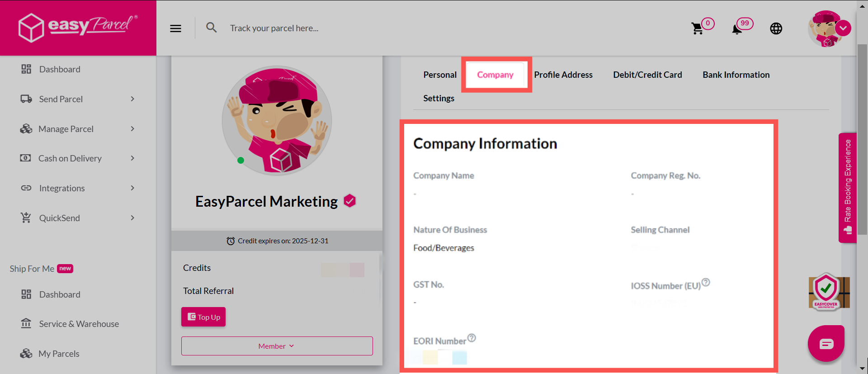Open the EasyCover protection badge
This screenshot has width=868, height=374.
point(829,292)
